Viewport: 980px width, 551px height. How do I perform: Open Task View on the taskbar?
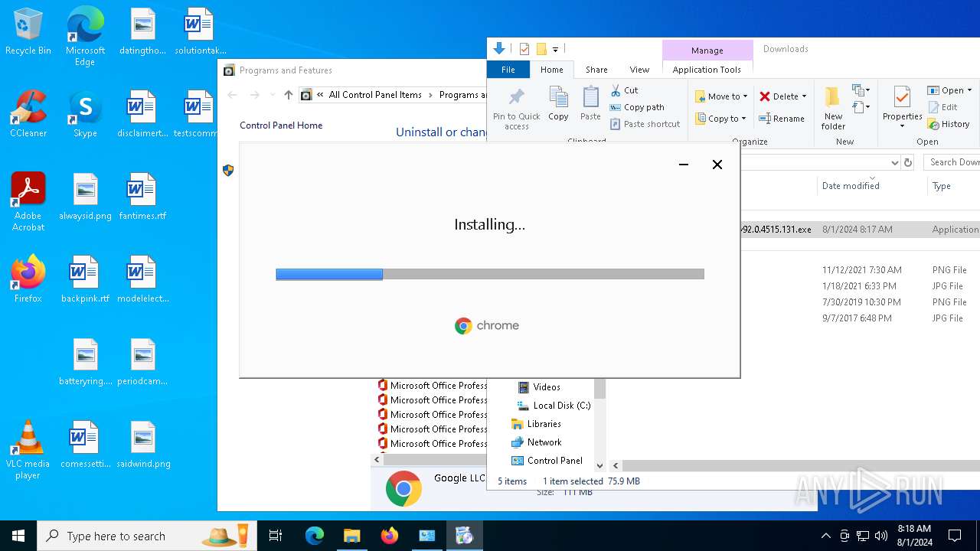(x=276, y=536)
